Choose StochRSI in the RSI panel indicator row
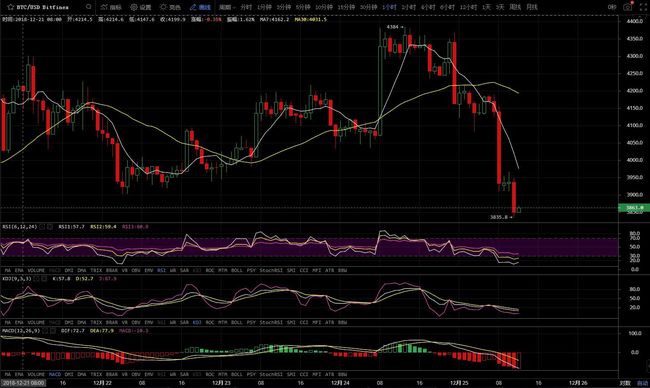The height and width of the screenshot is (388, 650). pos(271,270)
